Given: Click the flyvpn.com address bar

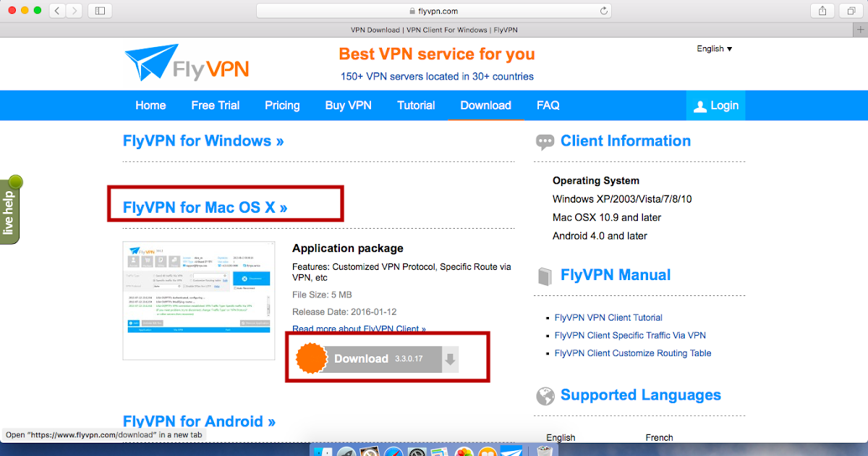Looking at the screenshot, I should [x=434, y=11].
